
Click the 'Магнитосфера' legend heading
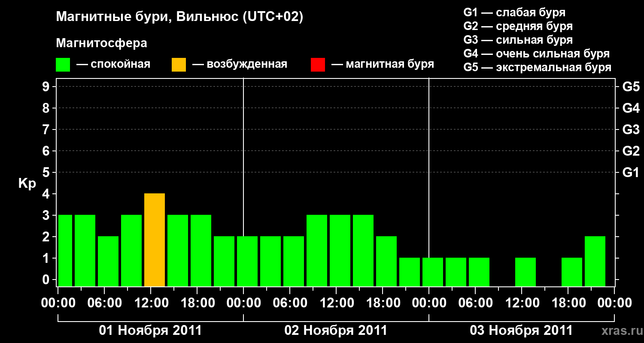(101, 43)
